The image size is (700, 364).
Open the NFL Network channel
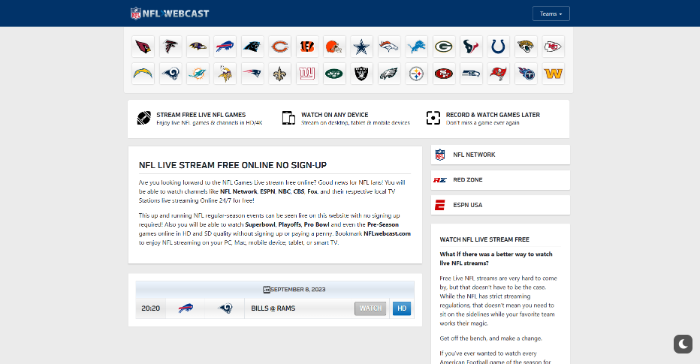click(x=500, y=155)
